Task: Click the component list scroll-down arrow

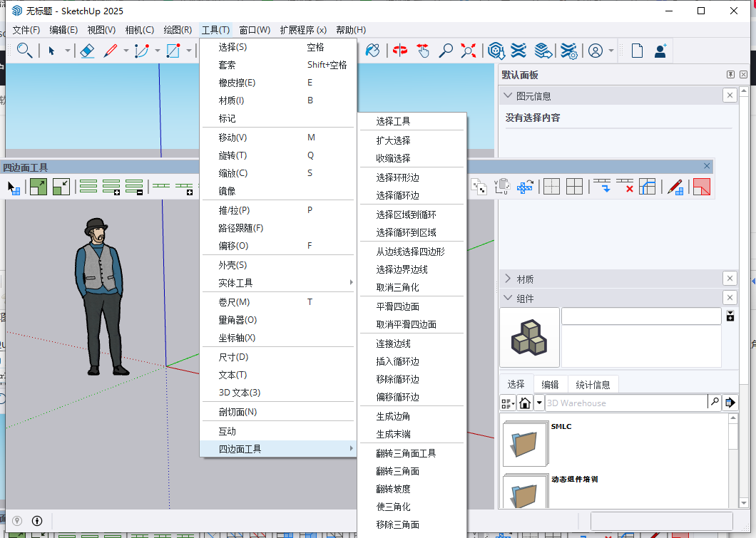Action: [733, 503]
